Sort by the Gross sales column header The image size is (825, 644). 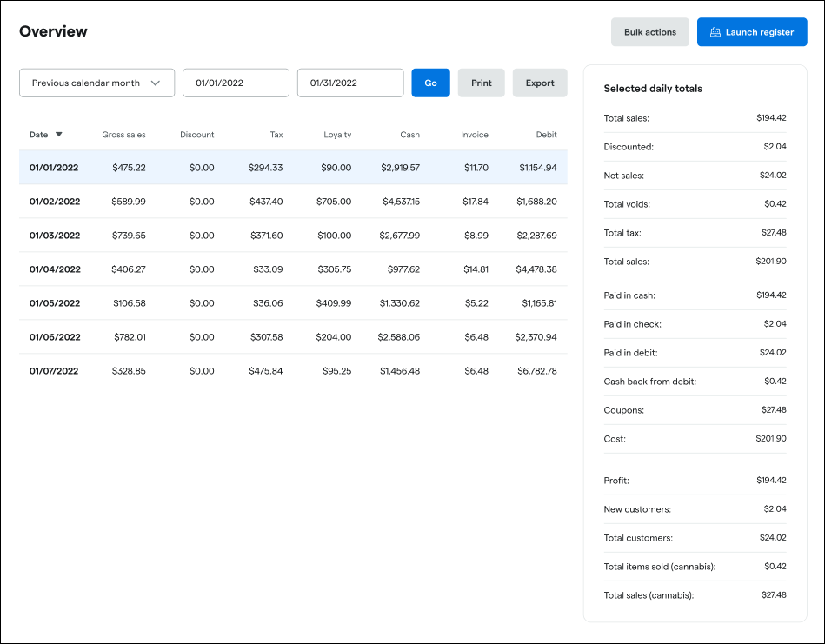pos(124,135)
